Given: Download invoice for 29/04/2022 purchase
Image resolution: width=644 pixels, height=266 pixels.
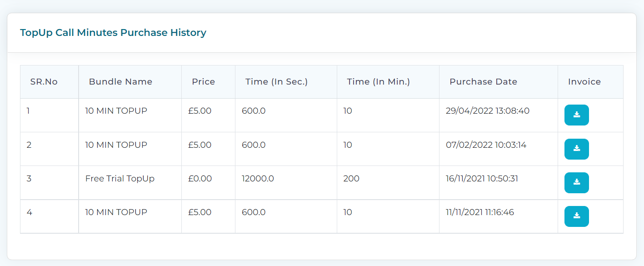Looking at the screenshot, I should [576, 115].
